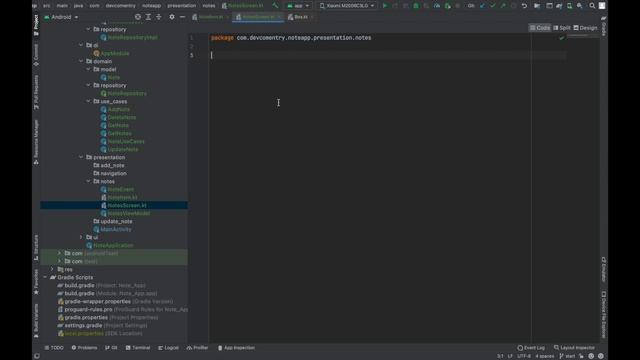Toggle the Resource Manager tool window

tap(36, 142)
